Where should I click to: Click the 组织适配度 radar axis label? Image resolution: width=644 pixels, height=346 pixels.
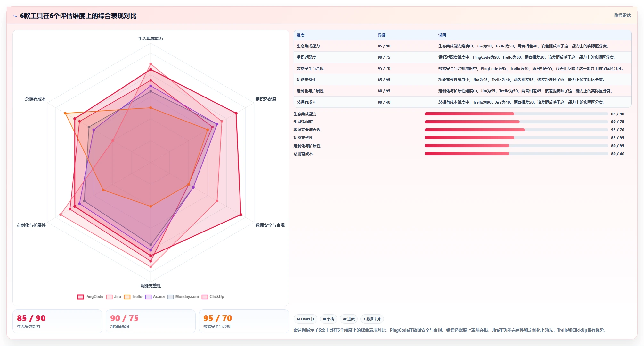pyautogui.click(x=266, y=99)
